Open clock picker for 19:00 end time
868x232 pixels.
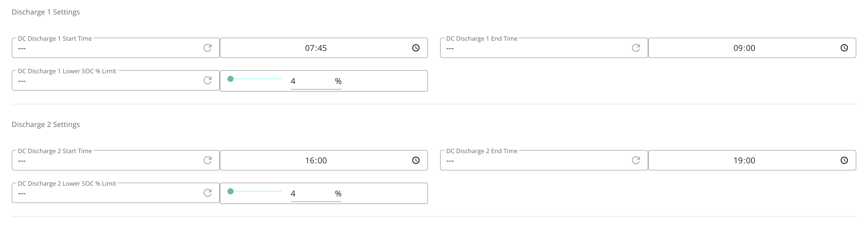tap(844, 160)
